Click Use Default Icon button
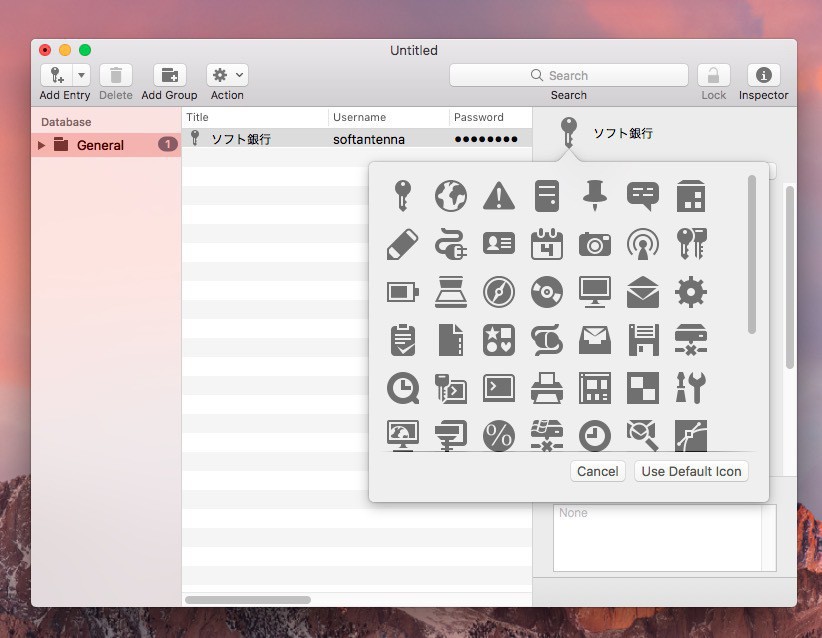Screen dimensions: 822x638 [x=691, y=471]
